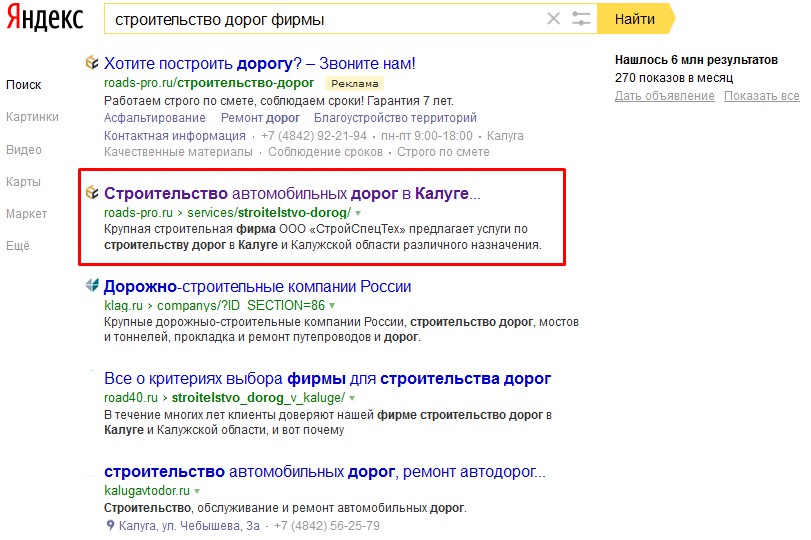Screen dimensions: 811x540
Task: Clear the search query with X icon
Action: point(553,19)
